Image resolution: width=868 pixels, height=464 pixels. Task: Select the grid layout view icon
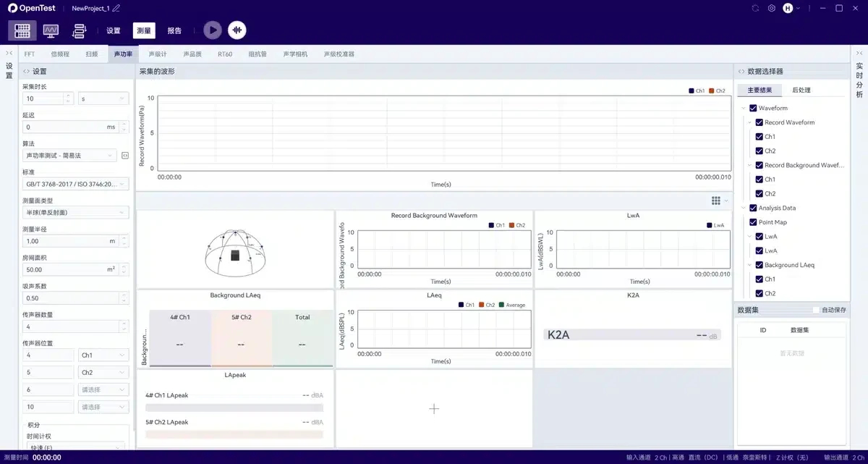tap(22, 30)
